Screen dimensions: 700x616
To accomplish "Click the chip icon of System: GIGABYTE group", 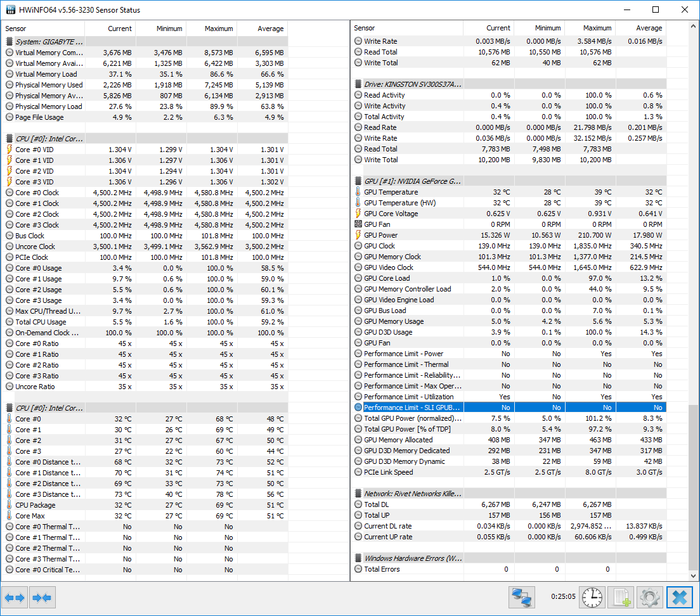I will 10,41.
